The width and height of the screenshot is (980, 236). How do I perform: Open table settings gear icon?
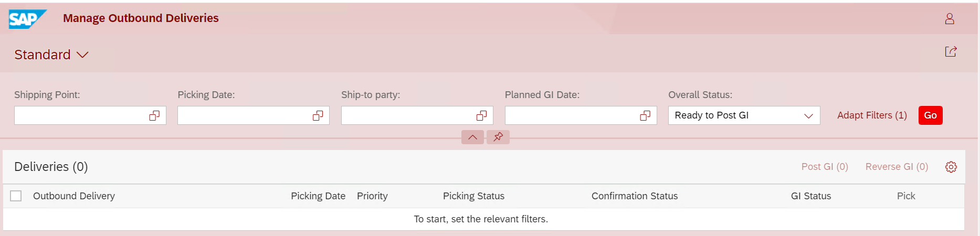(951, 167)
